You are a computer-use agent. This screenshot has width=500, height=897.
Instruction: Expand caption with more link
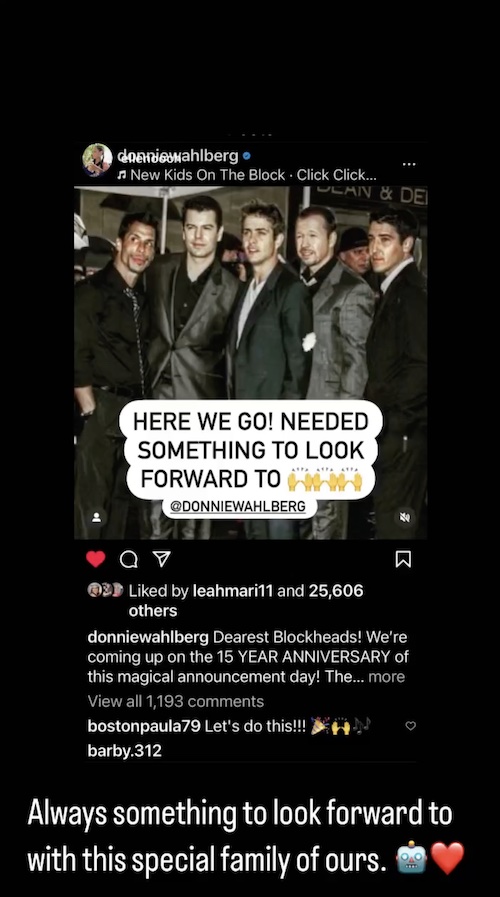[387, 677]
